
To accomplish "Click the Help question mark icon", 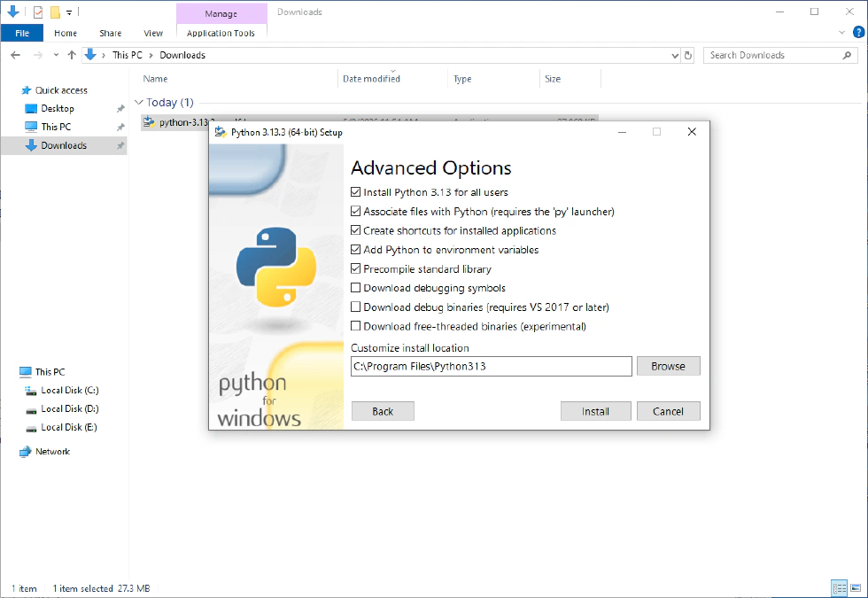I will click(856, 33).
